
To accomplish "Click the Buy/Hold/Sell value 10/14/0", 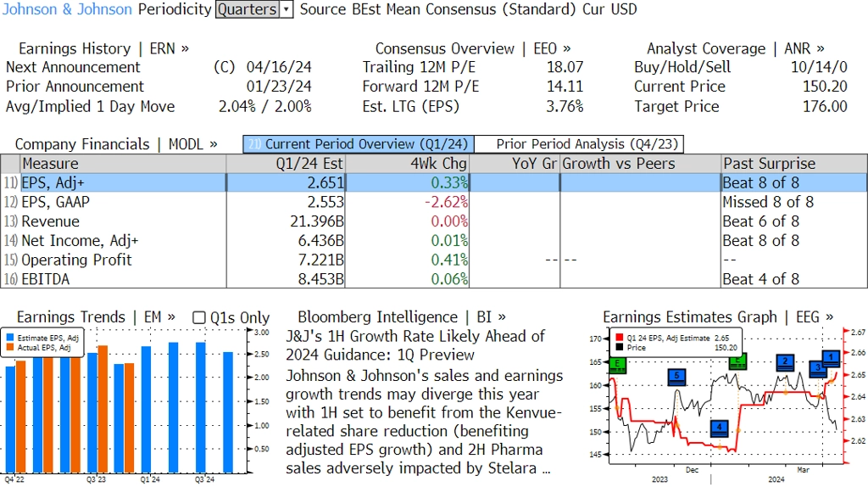I will pyautogui.click(x=819, y=68).
